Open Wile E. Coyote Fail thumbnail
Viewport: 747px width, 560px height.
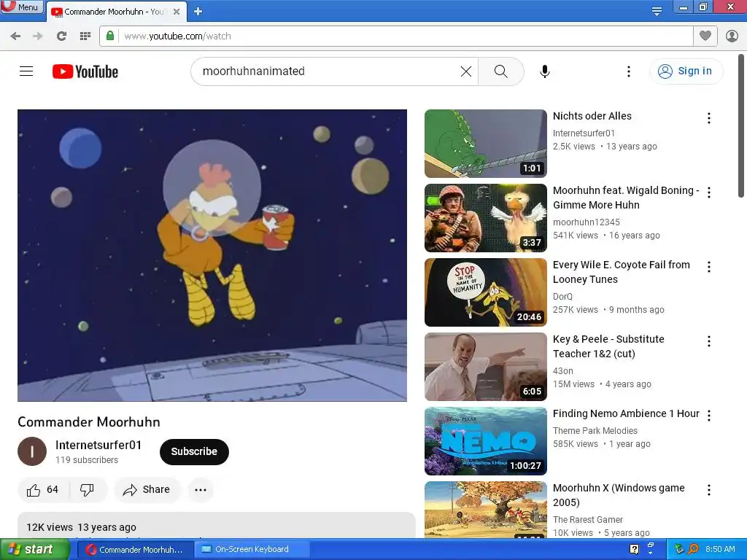click(485, 292)
